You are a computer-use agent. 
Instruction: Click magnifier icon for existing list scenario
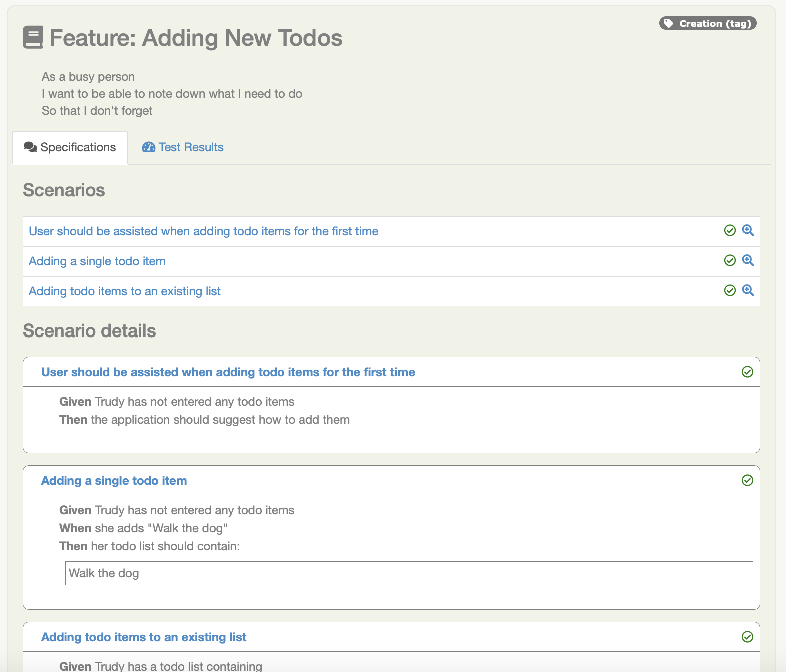(x=748, y=290)
